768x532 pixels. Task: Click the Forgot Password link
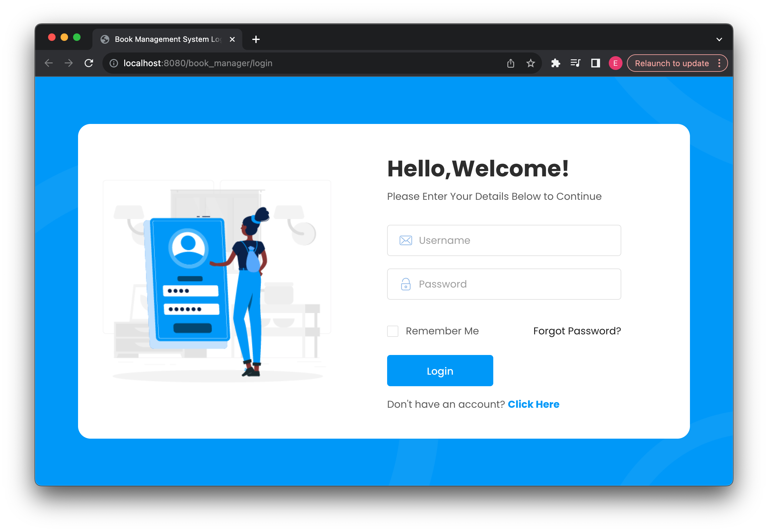click(x=577, y=331)
